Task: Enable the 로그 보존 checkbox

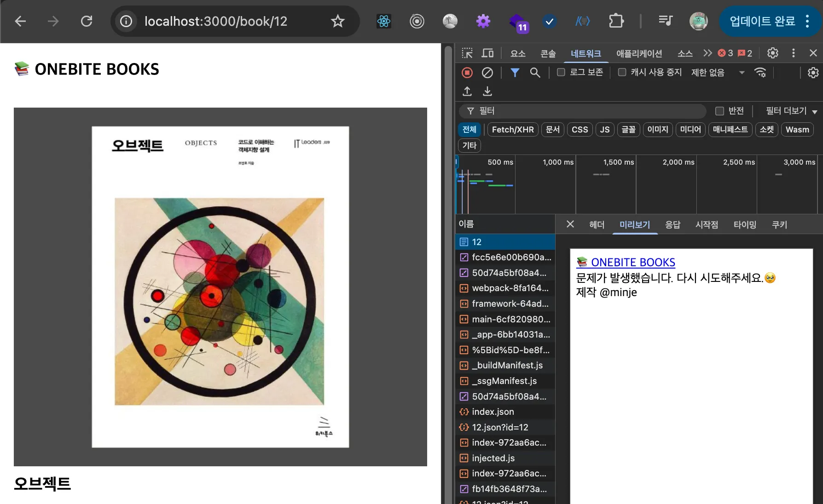Action: coord(561,72)
